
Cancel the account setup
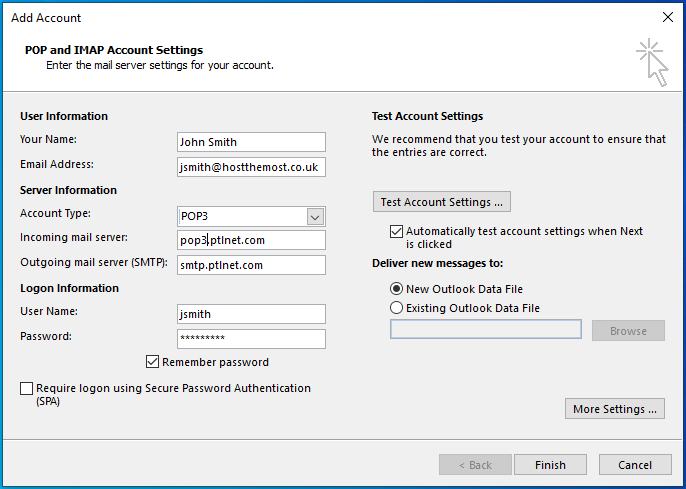pos(635,465)
